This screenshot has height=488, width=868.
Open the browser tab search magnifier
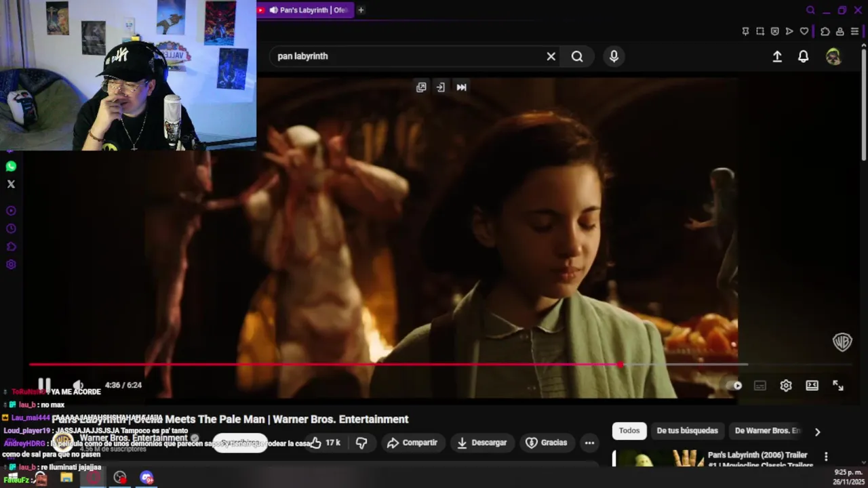pos(810,10)
